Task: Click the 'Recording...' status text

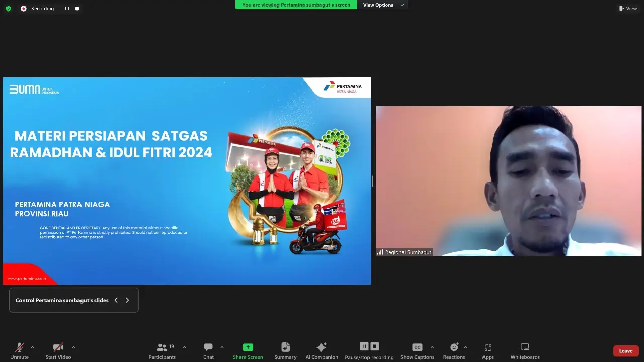Action: pyautogui.click(x=44, y=9)
